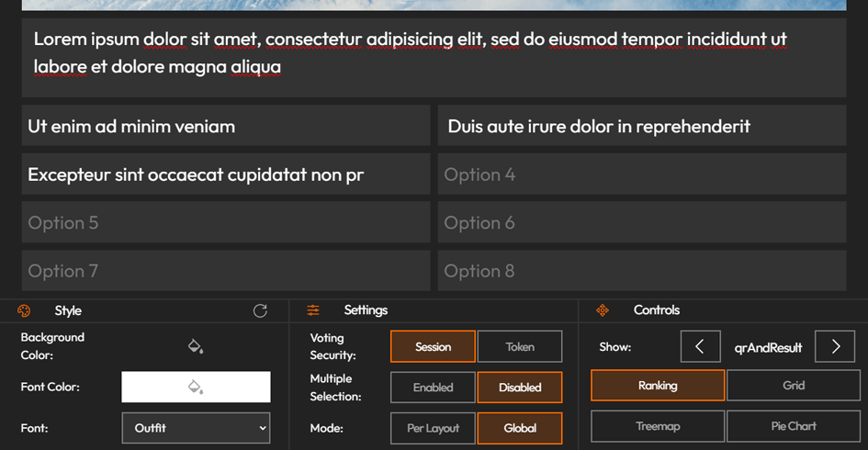This screenshot has width=868, height=450.
Task: Select Session voting security
Action: point(433,346)
